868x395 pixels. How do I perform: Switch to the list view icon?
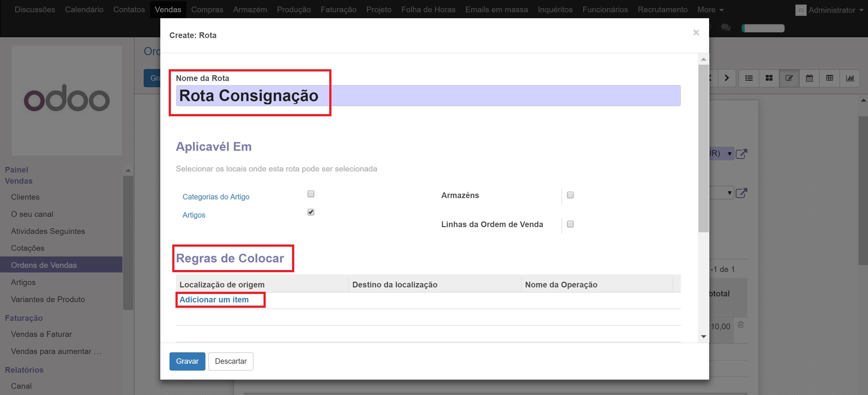(749, 78)
